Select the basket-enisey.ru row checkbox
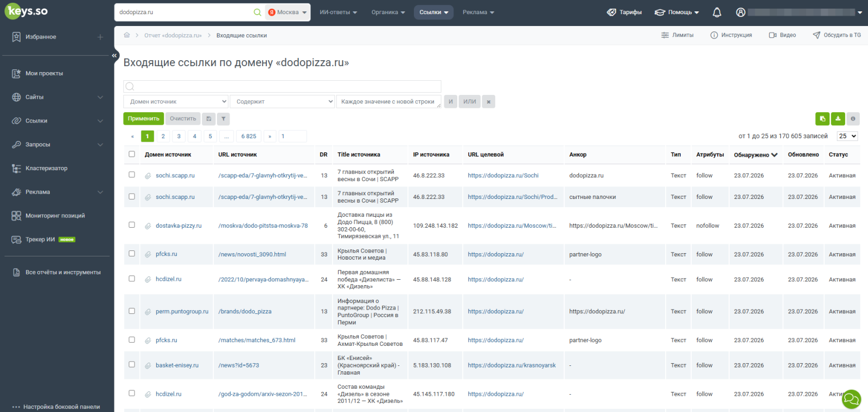Screen dimensions: 868x412 tap(132, 364)
